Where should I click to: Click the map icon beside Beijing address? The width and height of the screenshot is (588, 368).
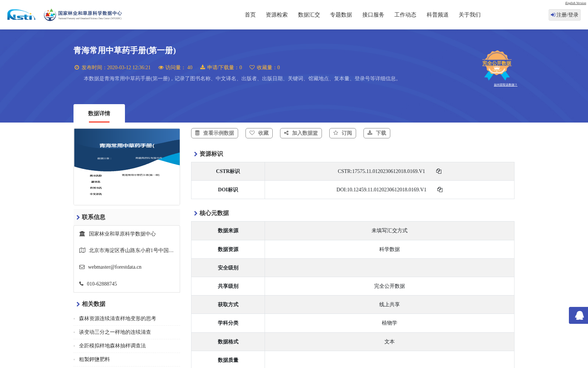click(x=82, y=250)
